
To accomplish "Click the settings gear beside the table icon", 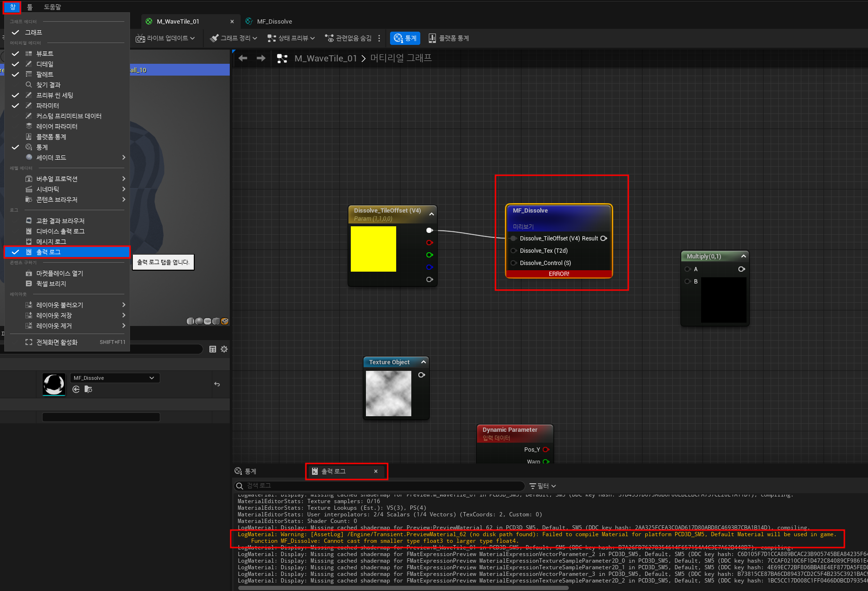I will (x=224, y=349).
